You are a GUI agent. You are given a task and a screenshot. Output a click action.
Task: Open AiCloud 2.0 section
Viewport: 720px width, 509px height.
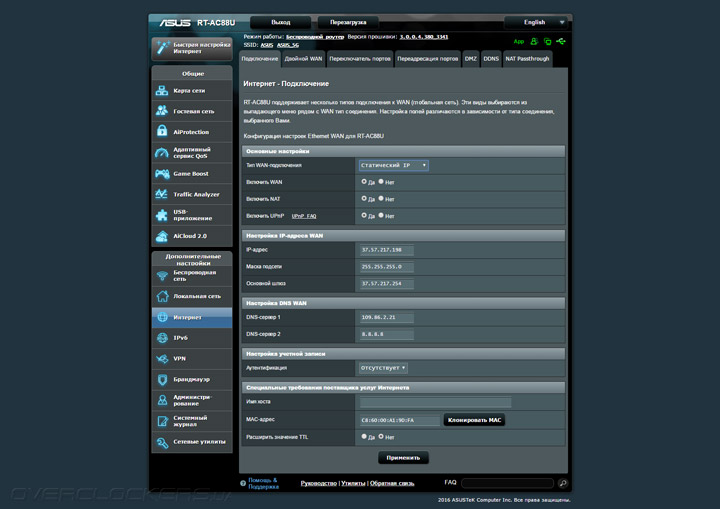191,235
